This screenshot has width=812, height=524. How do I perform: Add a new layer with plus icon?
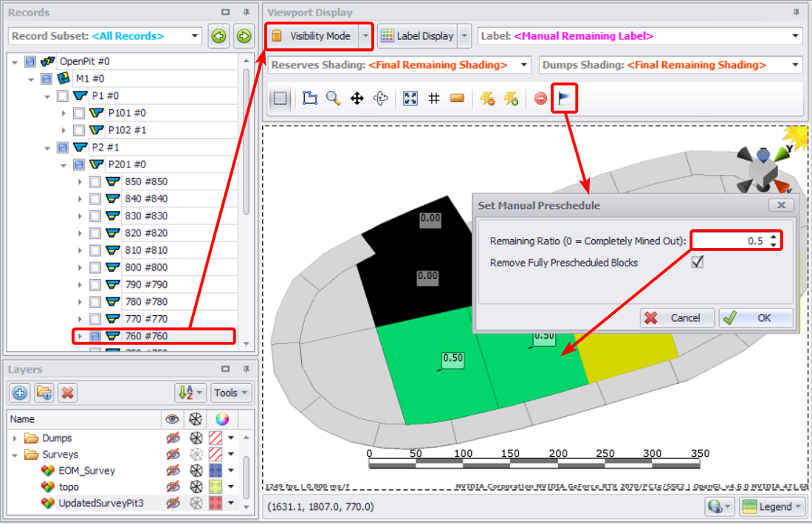(x=21, y=393)
